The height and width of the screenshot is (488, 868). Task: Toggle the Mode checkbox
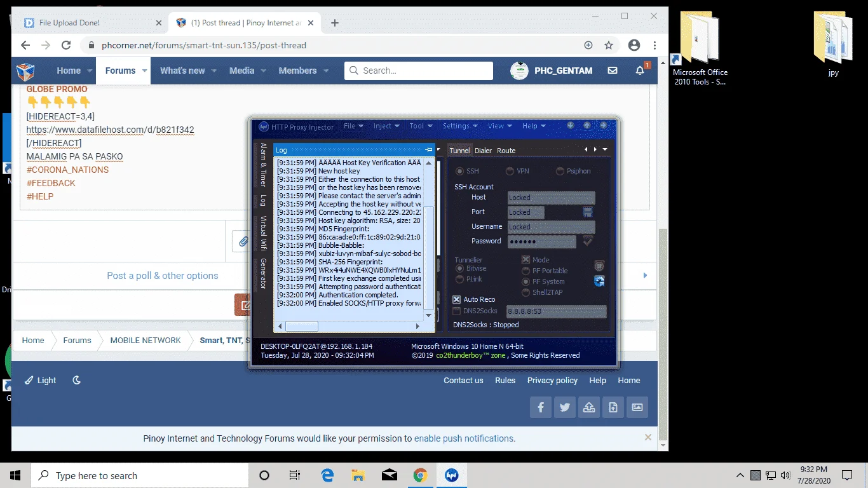click(526, 260)
